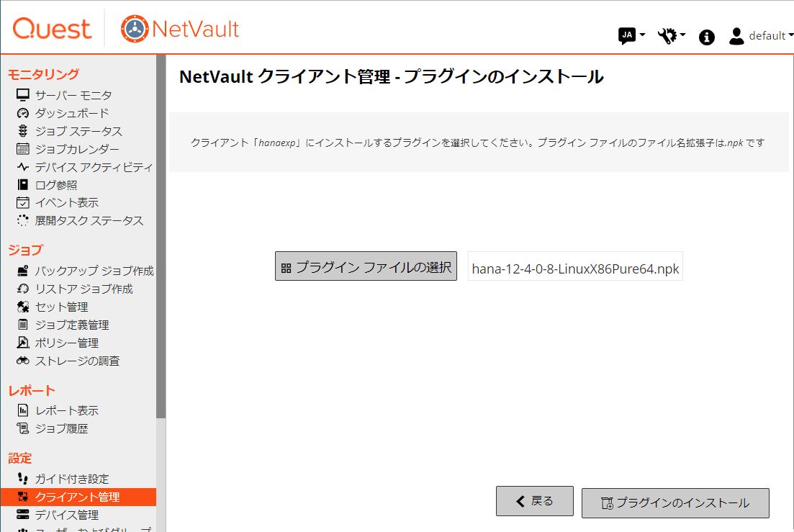Click the policy icon for ポリシー管理
794x532 pixels.
(x=23, y=343)
